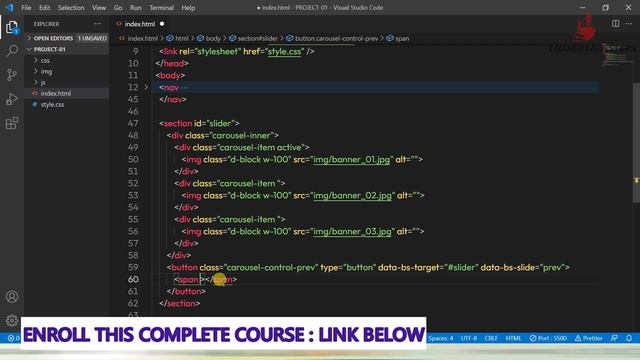Follow the style.css link on line 9
This screenshot has width=640, height=360.
(x=284, y=52)
